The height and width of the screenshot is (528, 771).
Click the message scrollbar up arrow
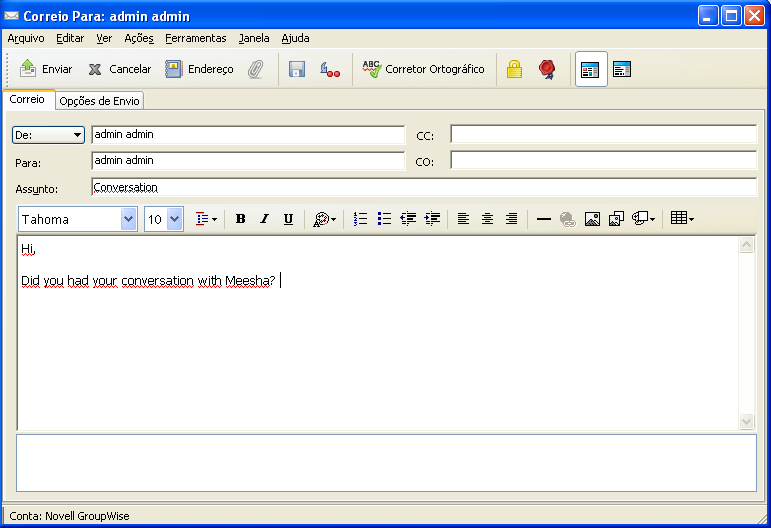(x=746, y=245)
